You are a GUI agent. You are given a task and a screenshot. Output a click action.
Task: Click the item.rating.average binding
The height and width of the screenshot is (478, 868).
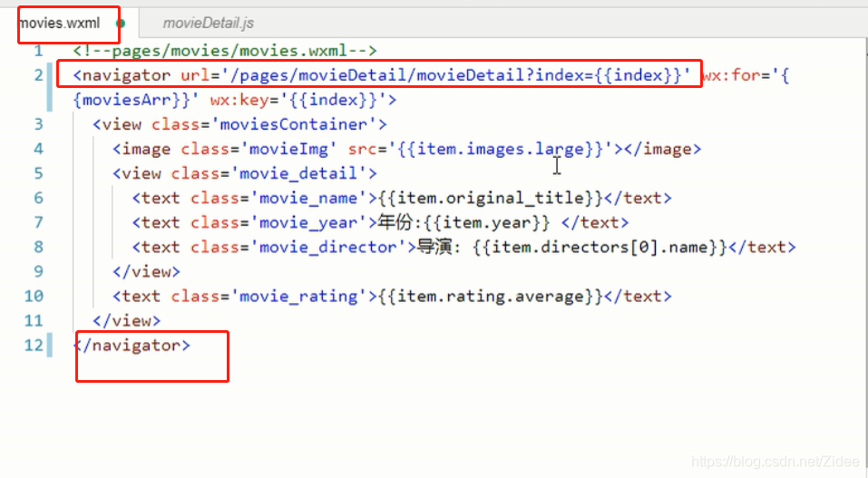pyautogui.click(x=491, y=296)
